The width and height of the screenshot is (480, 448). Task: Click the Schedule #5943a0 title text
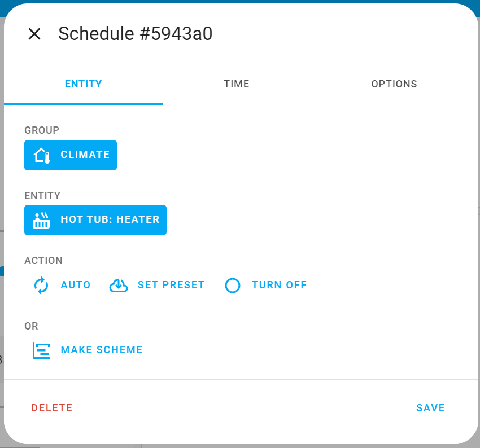click(135, 34)
